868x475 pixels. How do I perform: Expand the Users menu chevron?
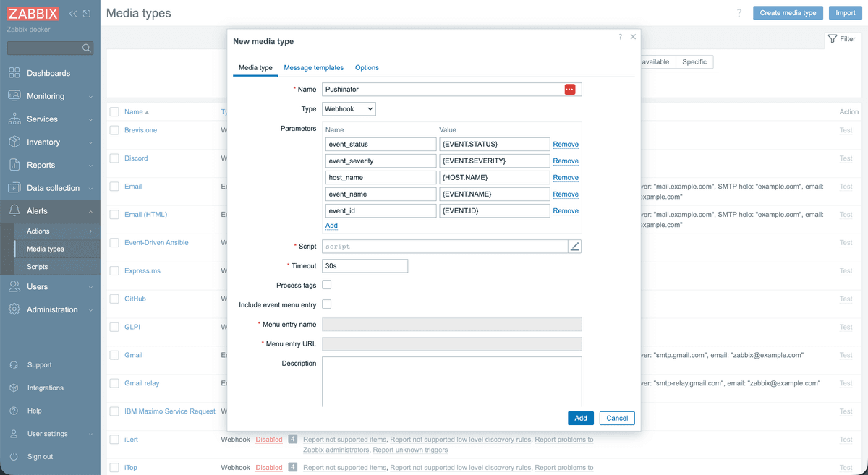pyautogui.click(x=90, y=286)
